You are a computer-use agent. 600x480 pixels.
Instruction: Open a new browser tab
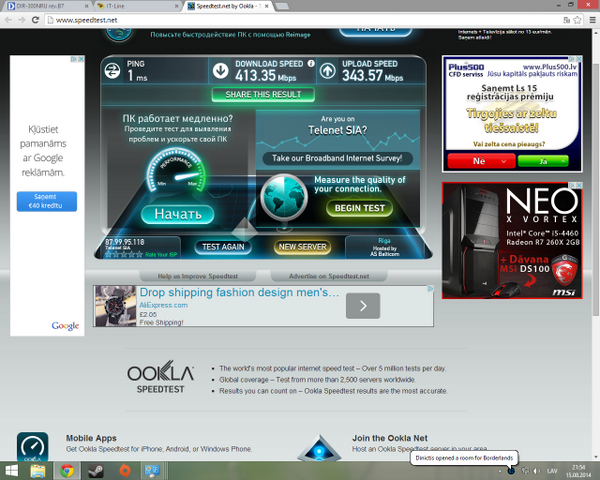[x=282, y=6]
